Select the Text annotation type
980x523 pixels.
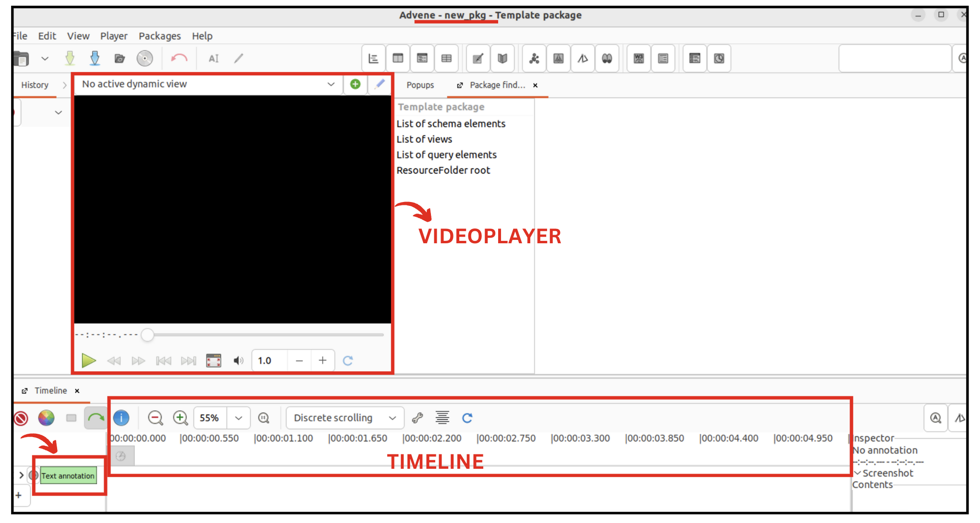(68, 475)
